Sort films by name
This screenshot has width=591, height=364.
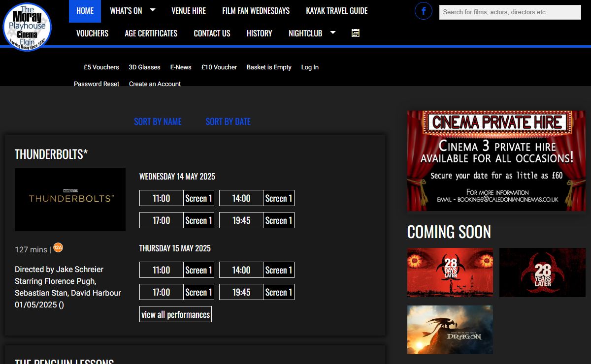point(158,121)
